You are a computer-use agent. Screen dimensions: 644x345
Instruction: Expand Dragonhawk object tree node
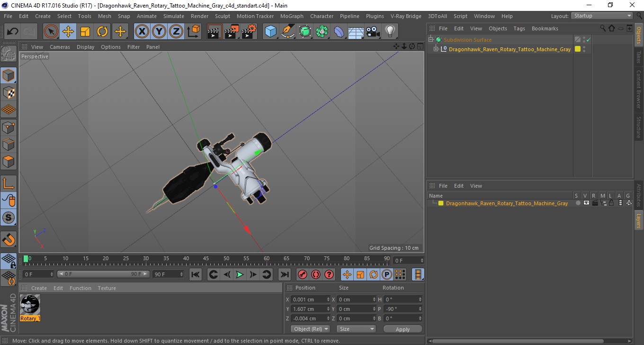436,49
